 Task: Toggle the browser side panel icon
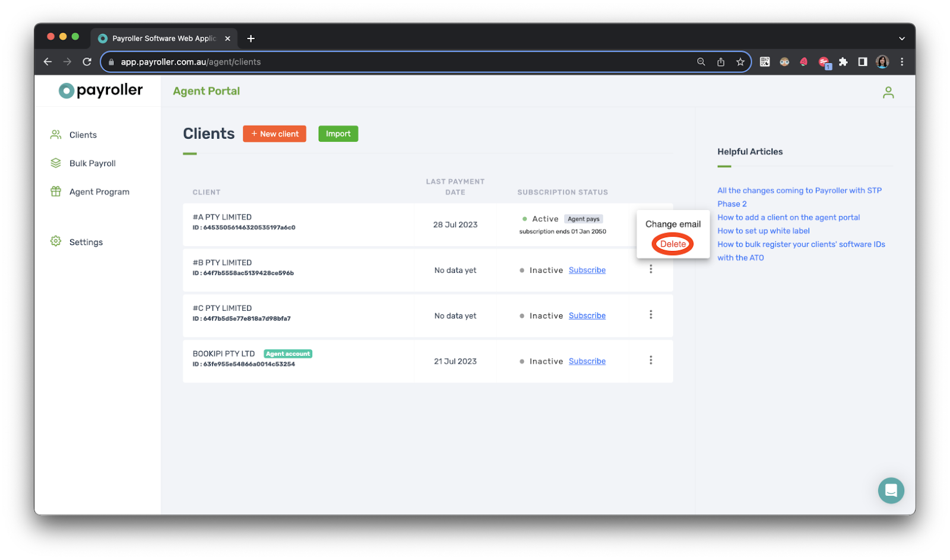pos(863,62)
